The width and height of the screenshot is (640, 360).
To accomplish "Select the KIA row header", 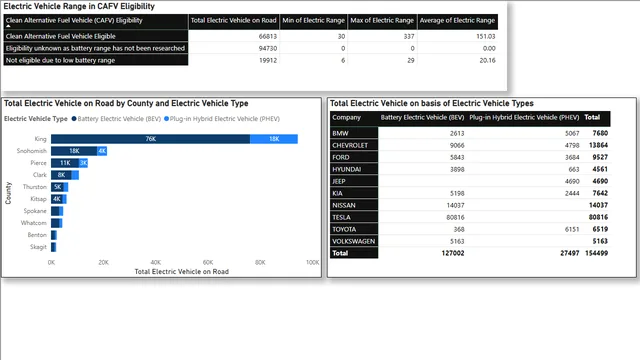I will pyautogui.click(x=354, y=193).
